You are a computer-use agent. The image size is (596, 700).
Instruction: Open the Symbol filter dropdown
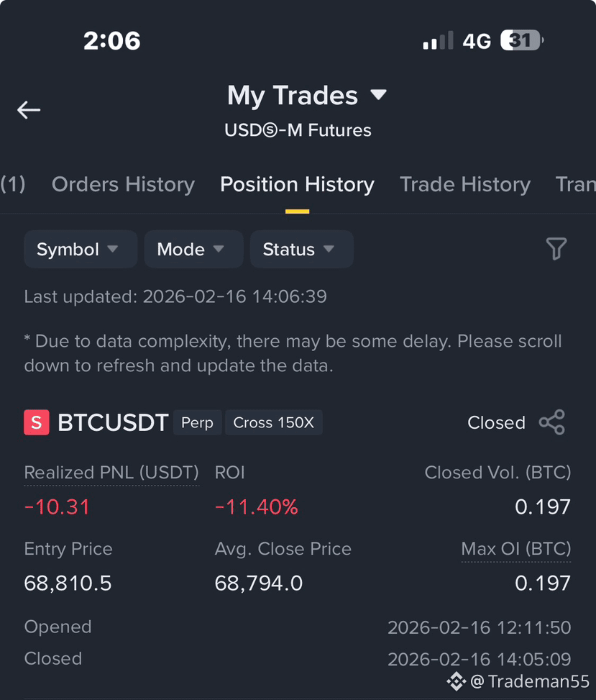click(x=81, y=249)
